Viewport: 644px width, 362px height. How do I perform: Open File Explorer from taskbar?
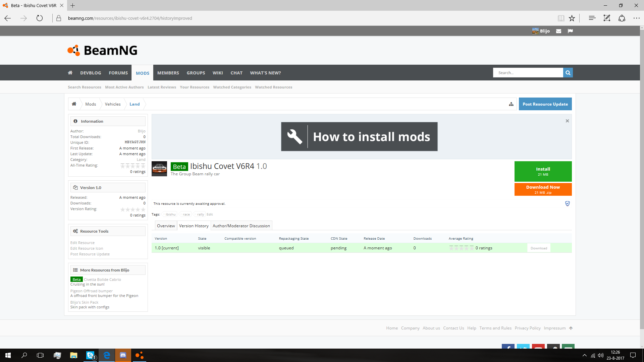73,355
